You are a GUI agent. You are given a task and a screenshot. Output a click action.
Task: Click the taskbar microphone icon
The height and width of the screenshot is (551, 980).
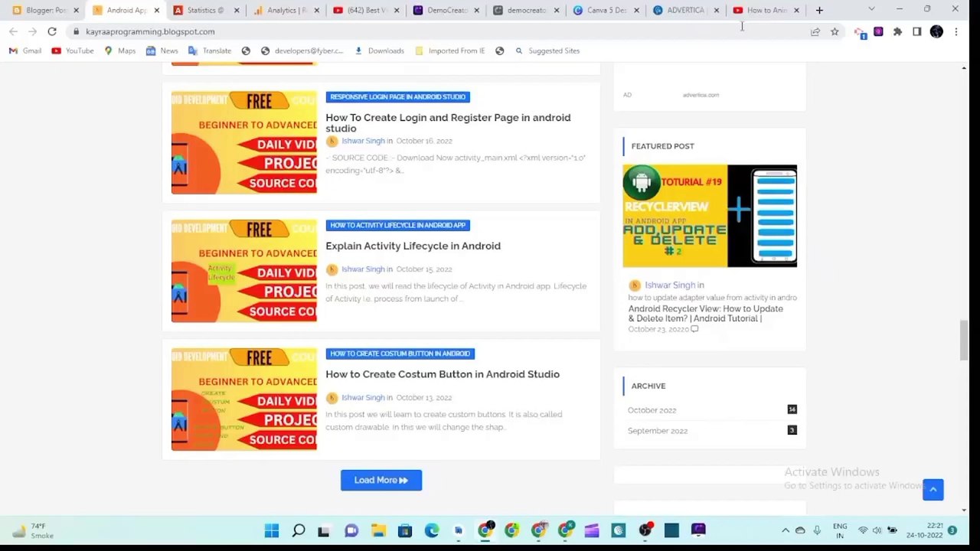click(x=817, y=530)
